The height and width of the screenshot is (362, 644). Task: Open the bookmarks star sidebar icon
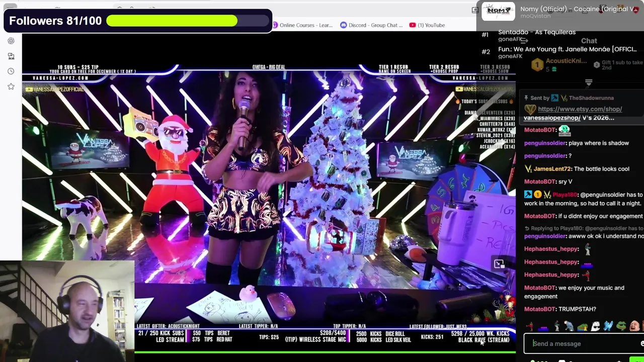click(11, 86)
